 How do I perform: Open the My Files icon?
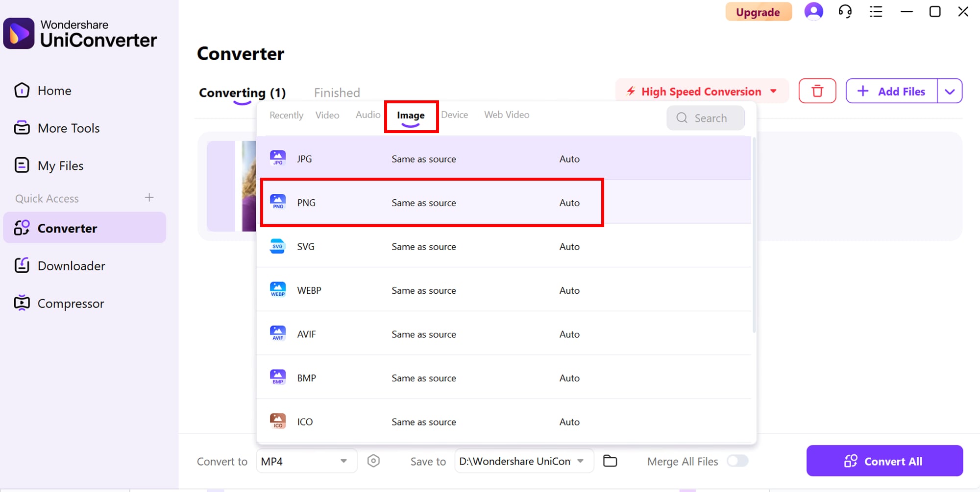pos(22,165)
